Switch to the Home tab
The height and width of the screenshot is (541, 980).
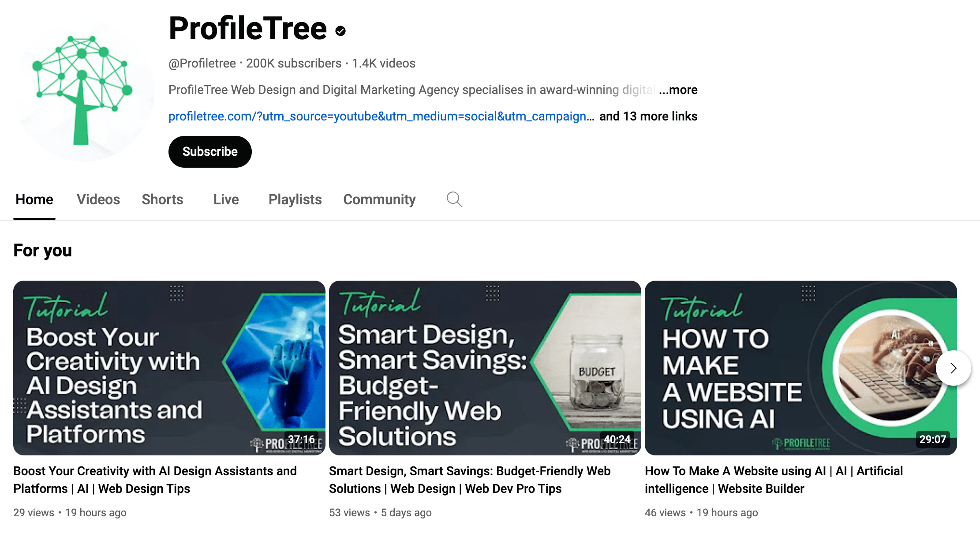pos(34,199)
